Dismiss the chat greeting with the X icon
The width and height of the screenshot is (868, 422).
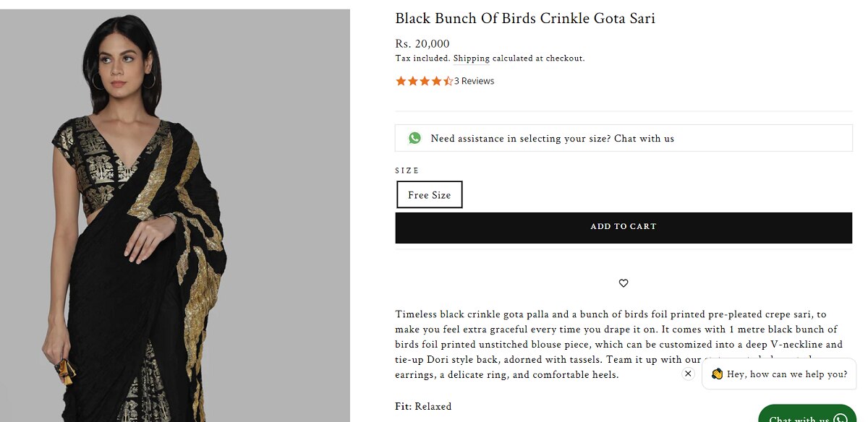pos(688,374)
